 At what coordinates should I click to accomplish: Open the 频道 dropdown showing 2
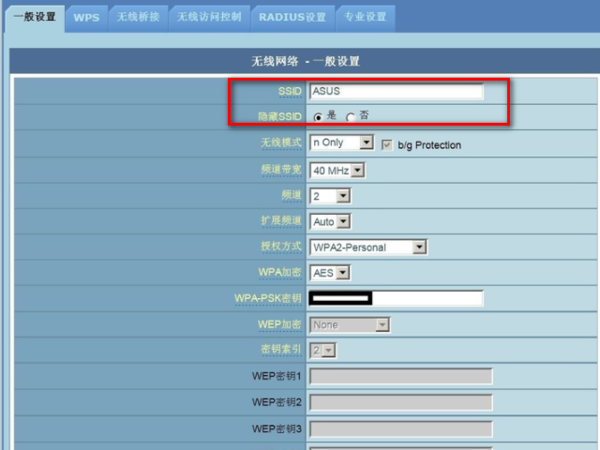[x=322, y=196]
